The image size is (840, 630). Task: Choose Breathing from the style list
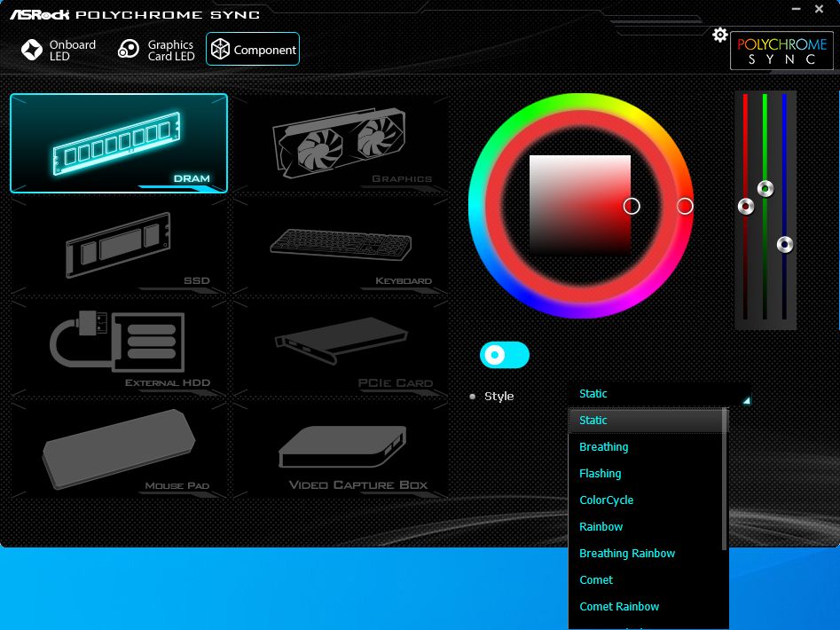click(x=603, y=447)
